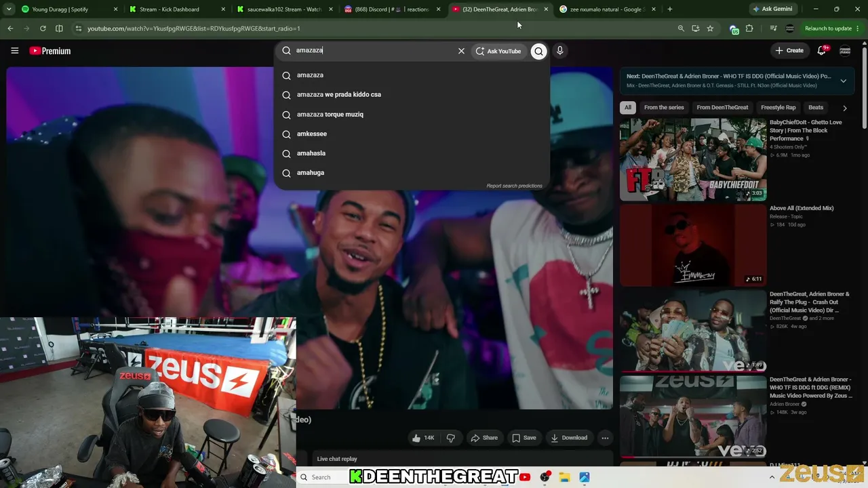This screenshot has width=868, height=488.
Task: Select the Beats filter chip
Action: pos(816,108)
